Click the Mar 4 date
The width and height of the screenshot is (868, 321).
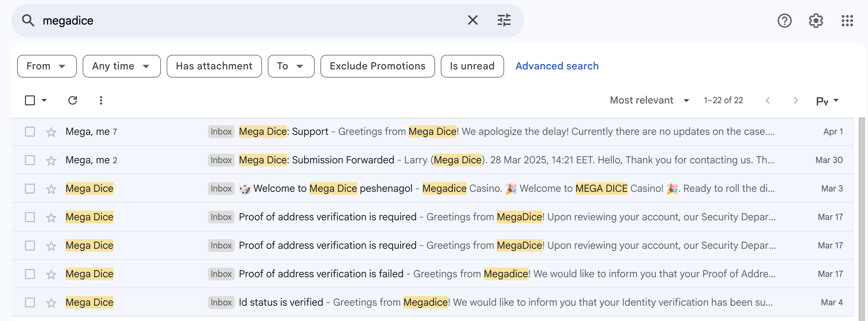[x=832, y=302]
